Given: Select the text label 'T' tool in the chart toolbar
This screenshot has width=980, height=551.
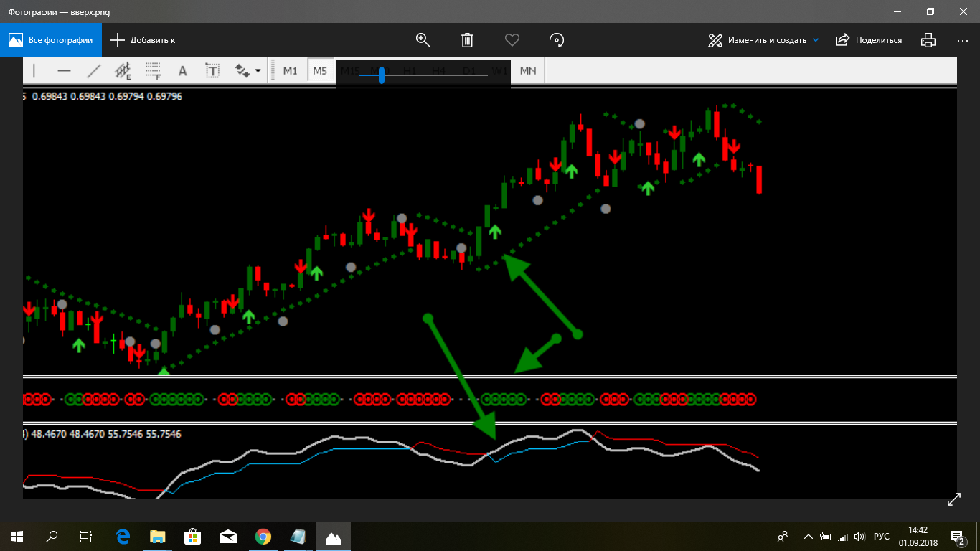Looking at the screenshot, I should [x=212, y=71].
